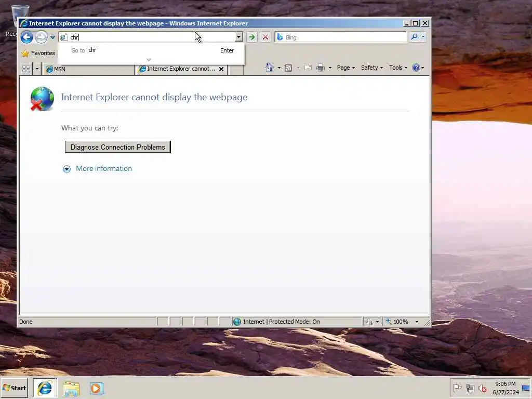The width and height of the screenshot is (532, 399).
Task: Switch to the MSN tab
Action: (88, 69)
